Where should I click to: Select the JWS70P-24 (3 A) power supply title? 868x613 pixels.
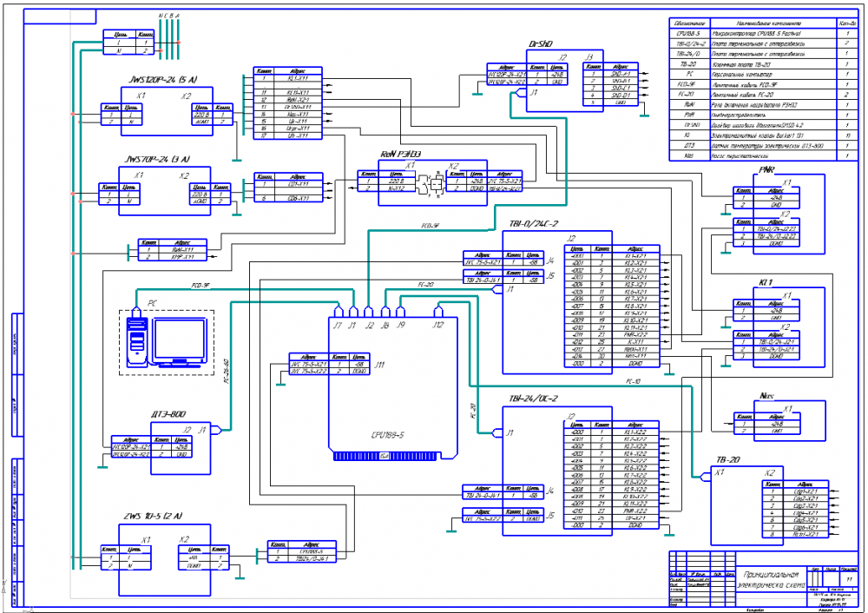(159, 160)
